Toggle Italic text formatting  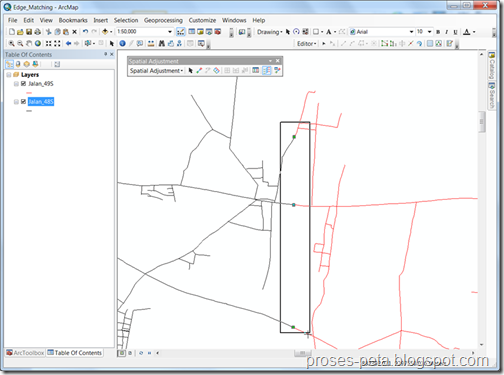point(446,32)
